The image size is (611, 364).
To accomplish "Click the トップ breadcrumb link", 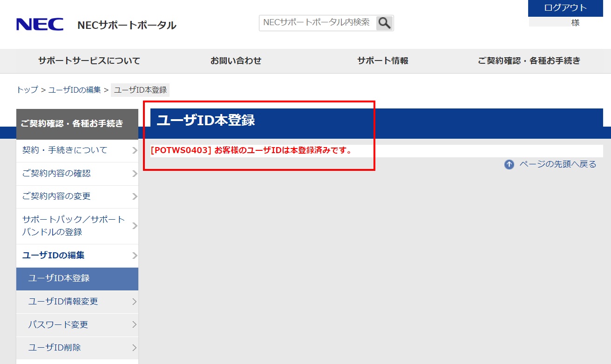I will pyautogui.click(x=27, y=90).
